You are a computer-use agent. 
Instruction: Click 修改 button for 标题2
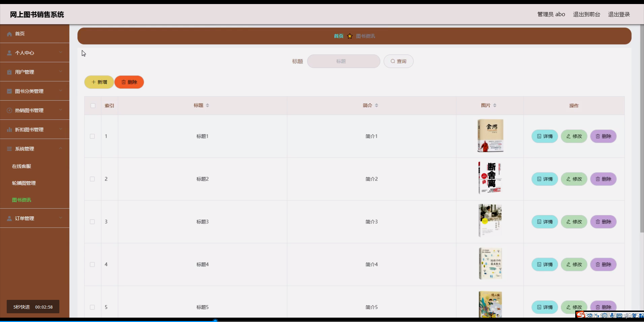tap(574, 179)
